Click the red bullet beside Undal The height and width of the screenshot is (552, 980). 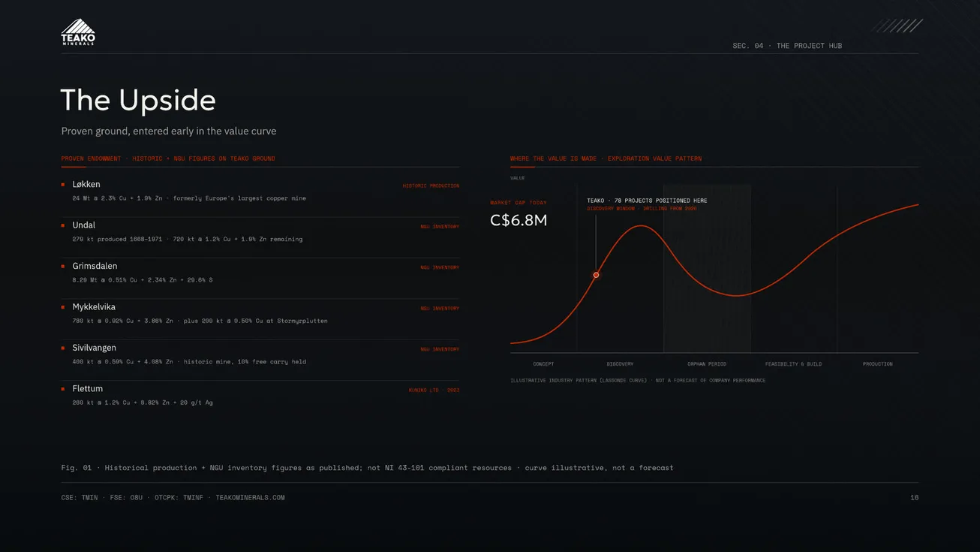point(63,225)
